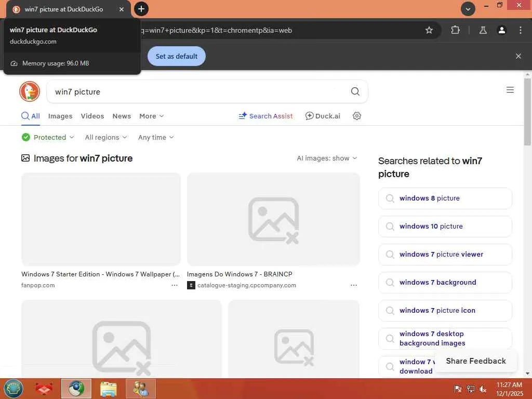
Task: Open the red taskbar app icon
Action: click(44, 389)
